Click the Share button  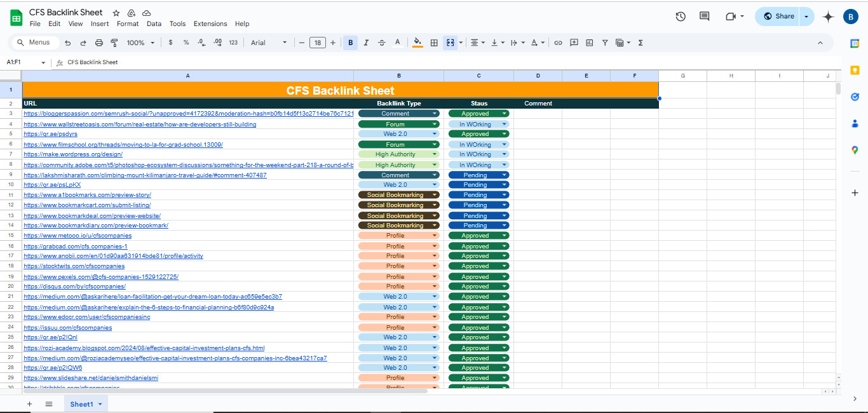tap(778, 17)
